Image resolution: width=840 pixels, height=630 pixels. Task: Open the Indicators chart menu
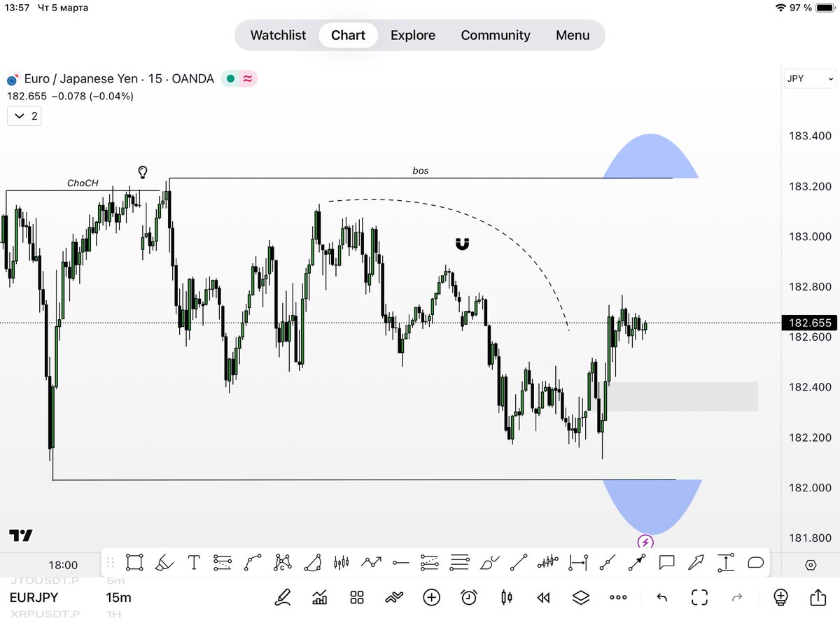click(320, 597)
